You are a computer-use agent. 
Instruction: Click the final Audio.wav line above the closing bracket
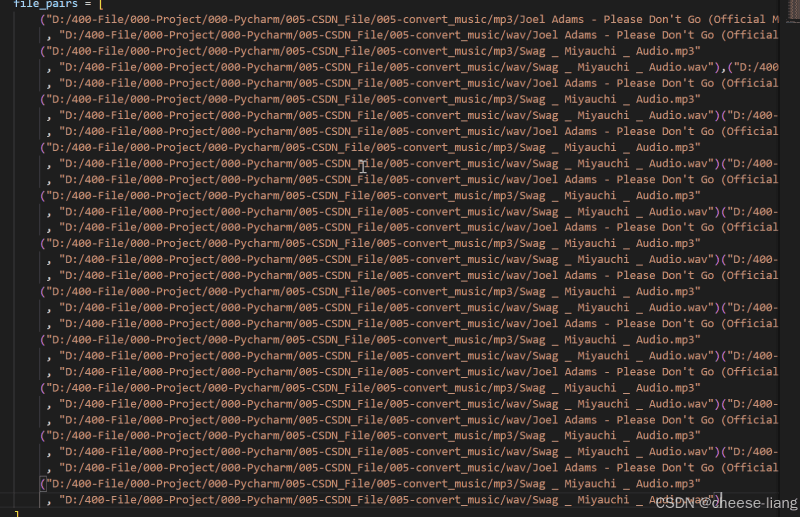tap(384, 500)
